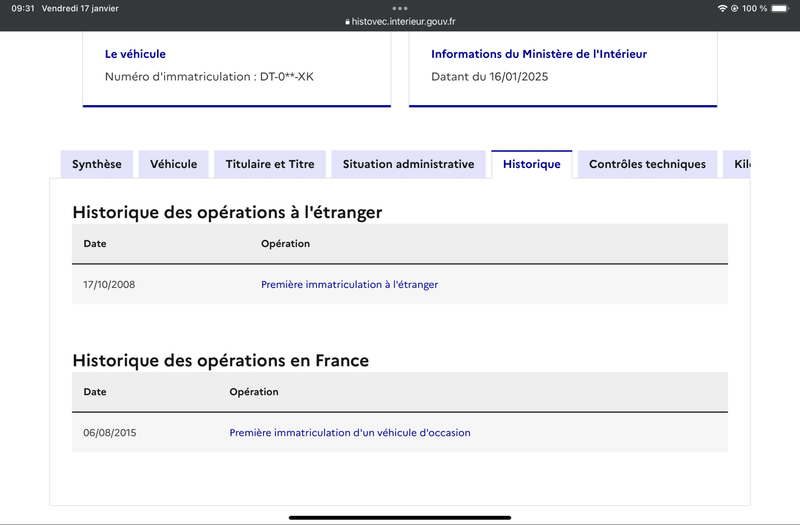This screenshot has width=800, height=525.
Task: Tap the 100 % battery percentage
Action: point(755,8)
